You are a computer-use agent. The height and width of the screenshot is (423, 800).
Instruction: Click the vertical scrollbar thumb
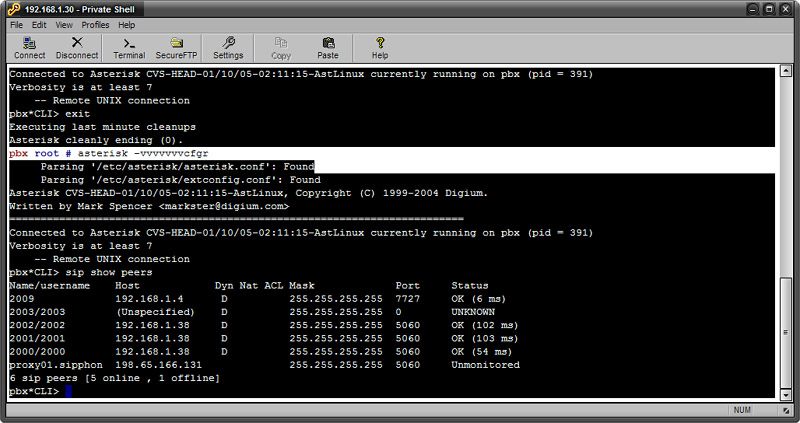tap(786, 333)
